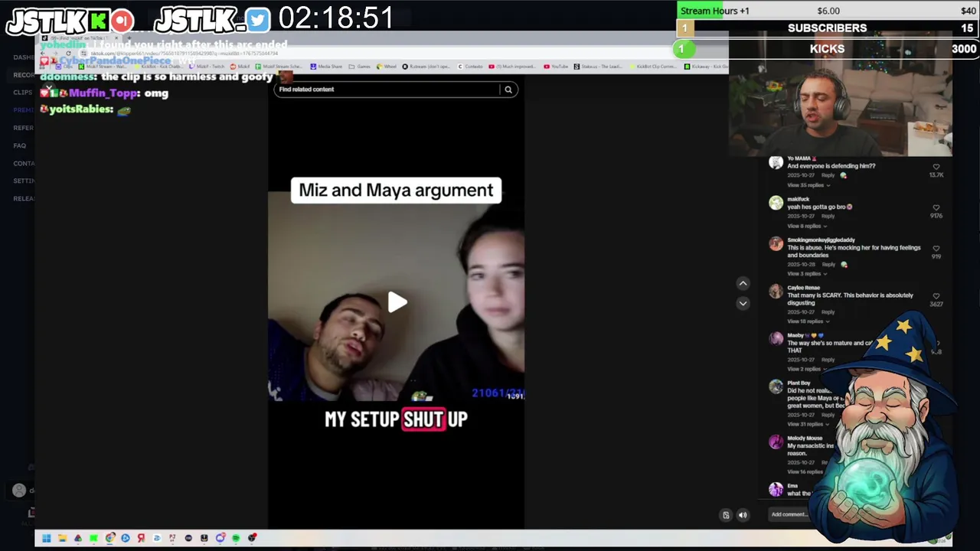Click Smokingmonkeyjiggledaddy username
The height and width of the screenshot is (551, 980).
click(821, 240)
